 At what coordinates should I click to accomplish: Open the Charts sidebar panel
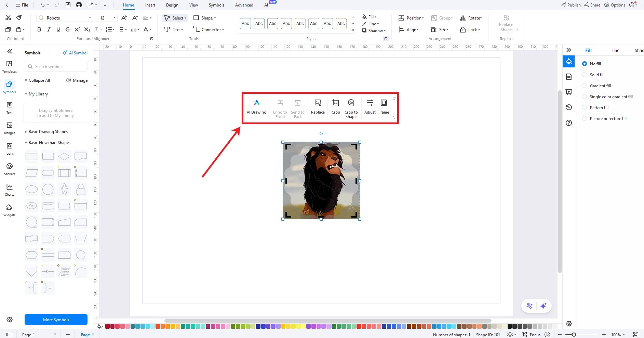point(10,190)
